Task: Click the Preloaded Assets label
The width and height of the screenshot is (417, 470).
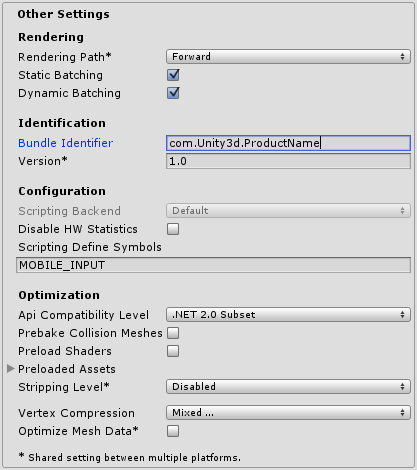Action: click(67, 369)
